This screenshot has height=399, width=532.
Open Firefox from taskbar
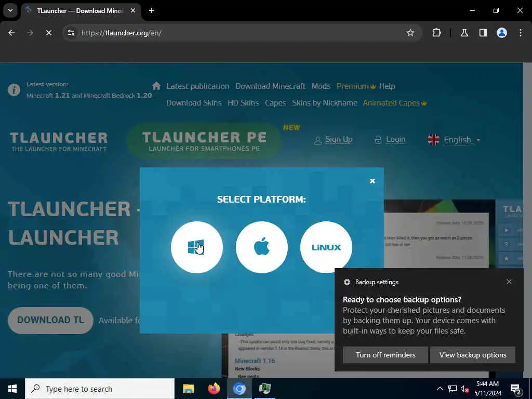pyautogui.click(x=214, y=389)
